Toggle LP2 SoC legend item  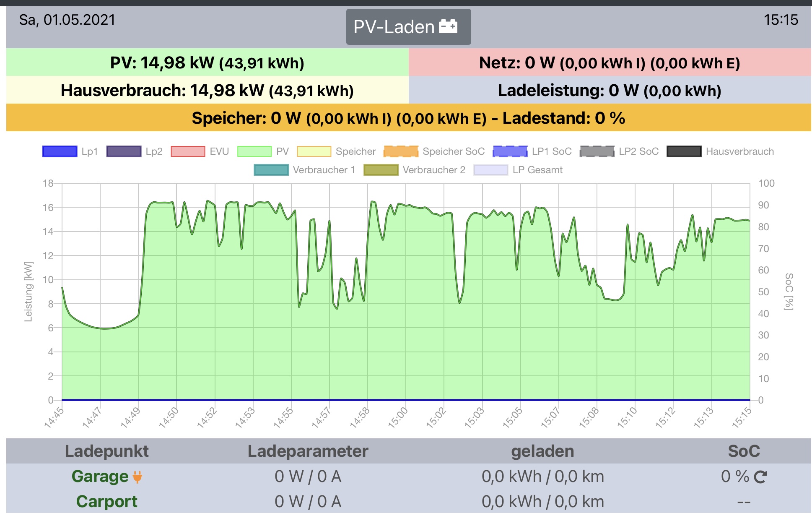coord(597,151)
